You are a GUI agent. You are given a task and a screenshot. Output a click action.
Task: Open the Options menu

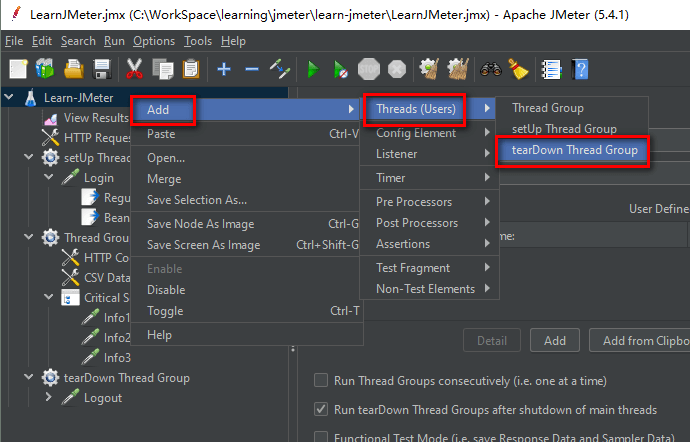pos(154,41)
